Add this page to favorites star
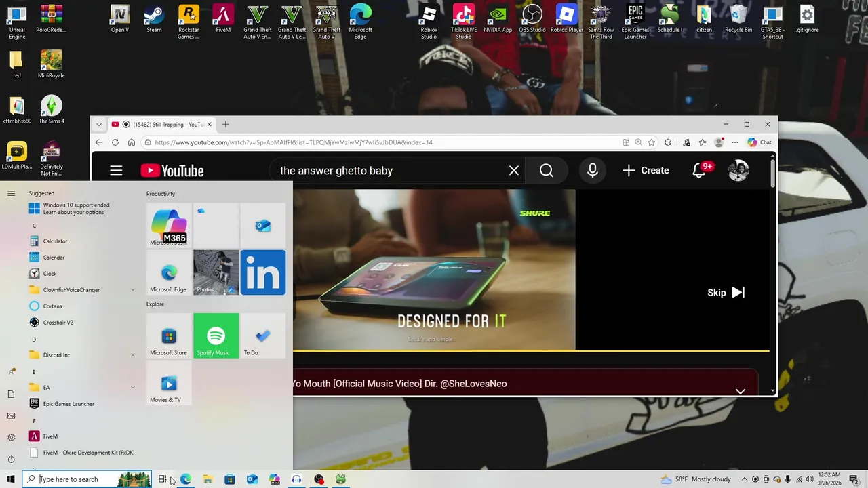The height and width of the screenshot is (488, 868). pyautogui.click(x=652, y=142)
